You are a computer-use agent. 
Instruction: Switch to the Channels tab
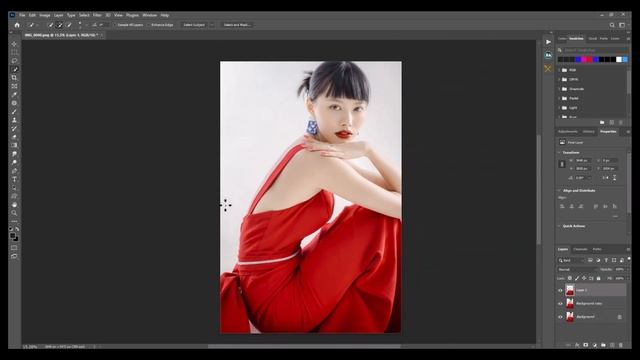580,249
